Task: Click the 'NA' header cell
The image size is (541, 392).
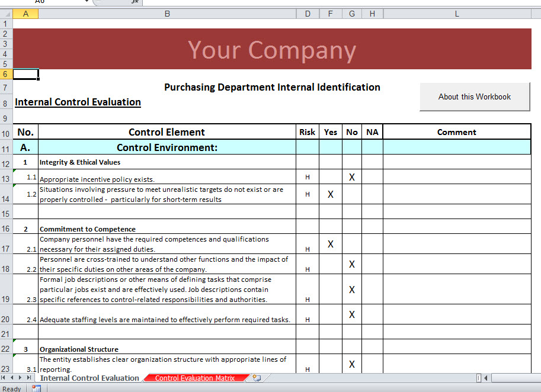Action: (x=372, y=132)
